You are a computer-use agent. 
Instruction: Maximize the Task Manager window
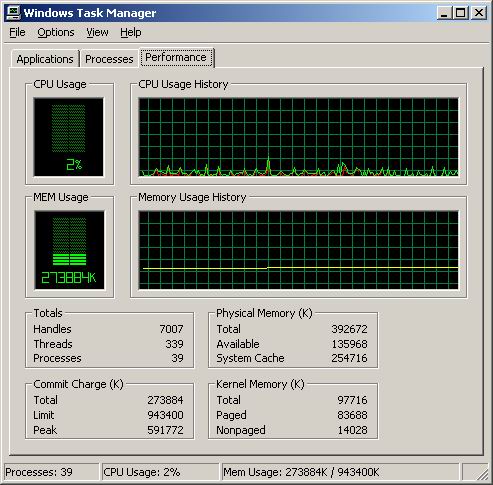(460, 13)
